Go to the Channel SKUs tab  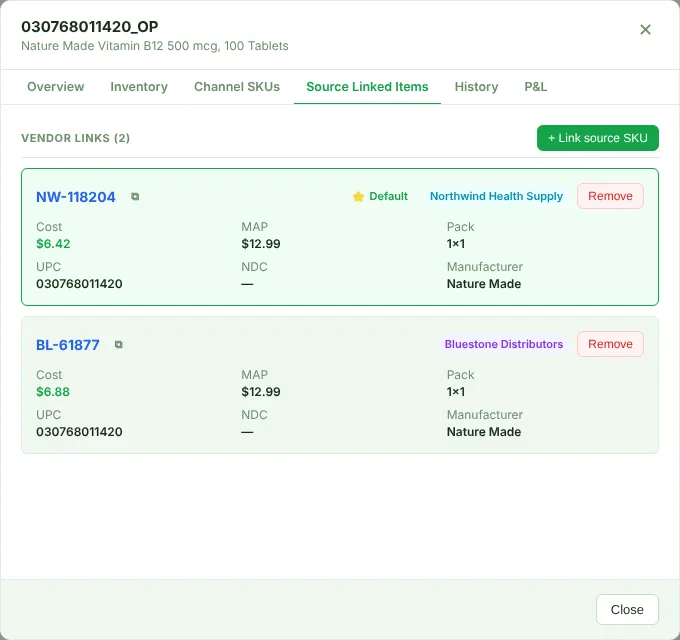coord(237,87)
